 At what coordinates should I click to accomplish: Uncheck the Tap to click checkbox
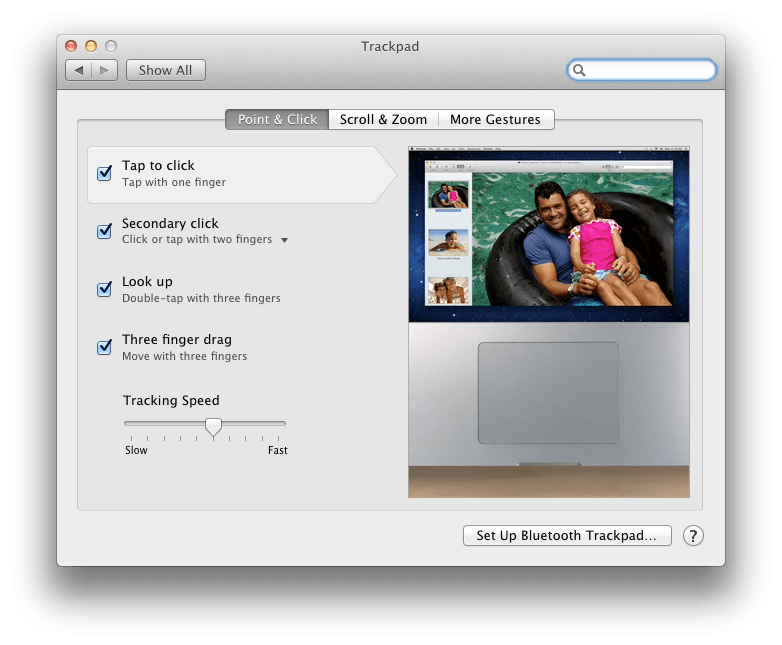click(x=104, y=173)
